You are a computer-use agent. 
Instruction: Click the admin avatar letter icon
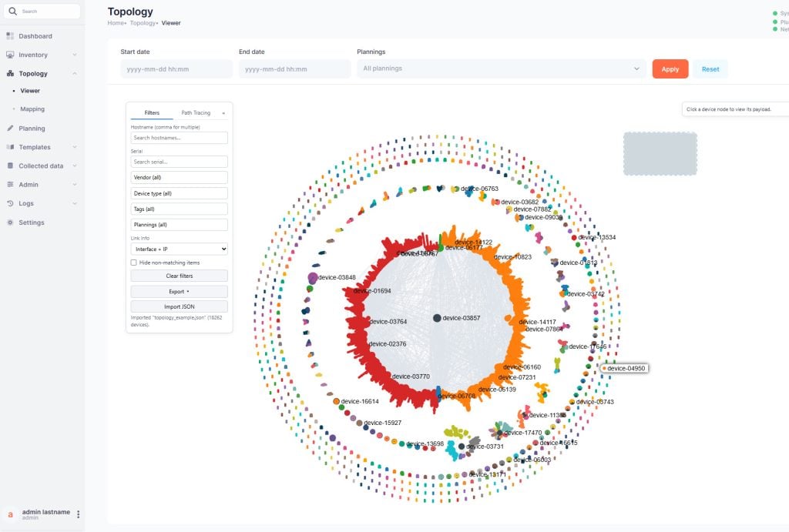[x=10, y=514]
